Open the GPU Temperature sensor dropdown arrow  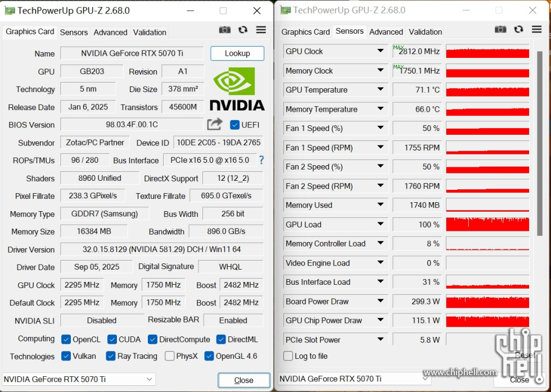[380, 89]
